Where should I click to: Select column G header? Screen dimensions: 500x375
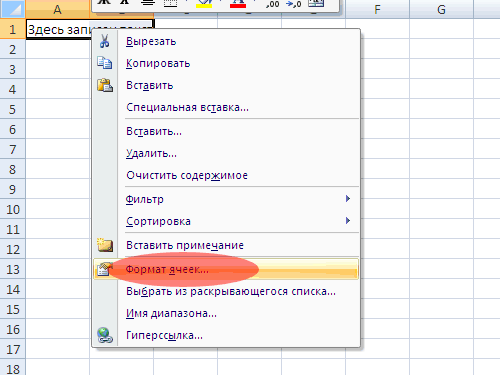441,9
